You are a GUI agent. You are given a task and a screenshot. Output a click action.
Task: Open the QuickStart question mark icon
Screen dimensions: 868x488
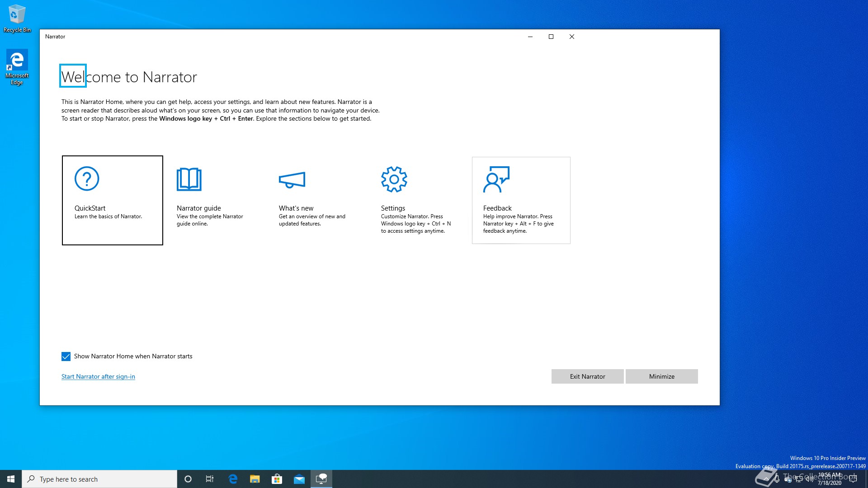pos(87,178)
